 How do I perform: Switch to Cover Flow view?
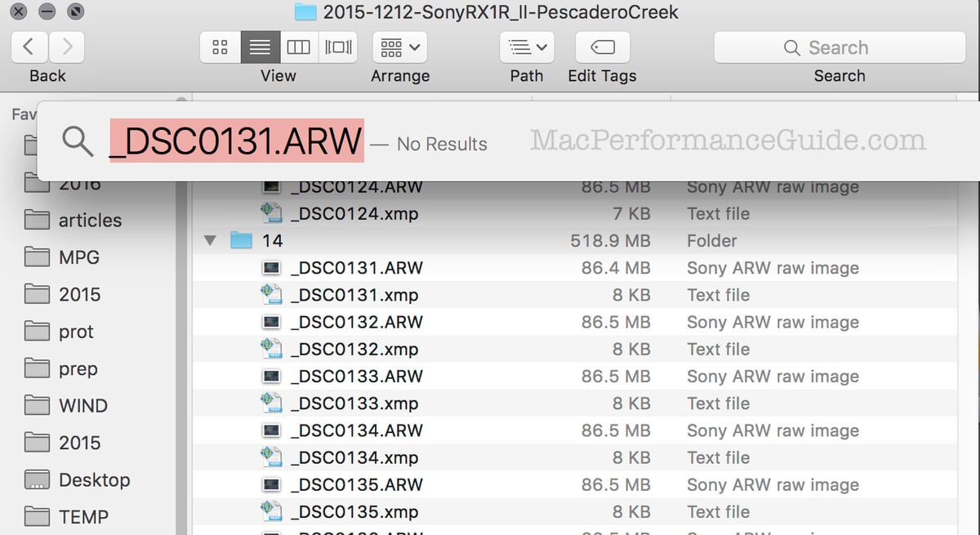[338, 47]
